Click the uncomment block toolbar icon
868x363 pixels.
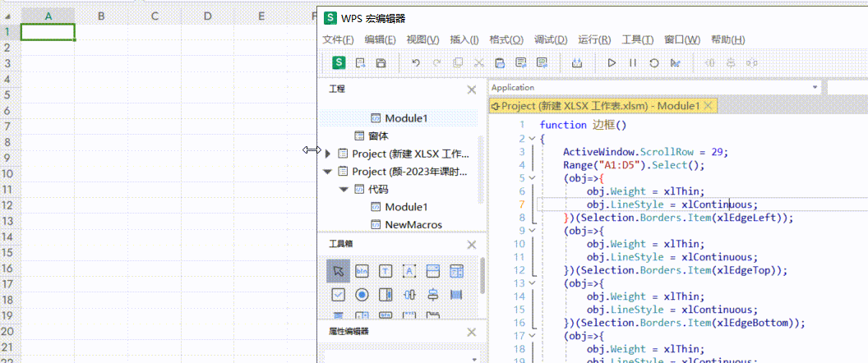click(x=542, y=63)
